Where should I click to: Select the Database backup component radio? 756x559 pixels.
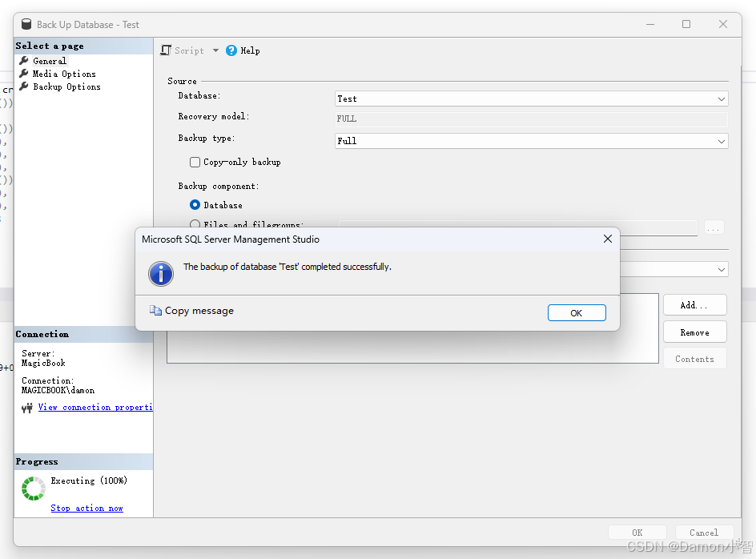point(195,205)
